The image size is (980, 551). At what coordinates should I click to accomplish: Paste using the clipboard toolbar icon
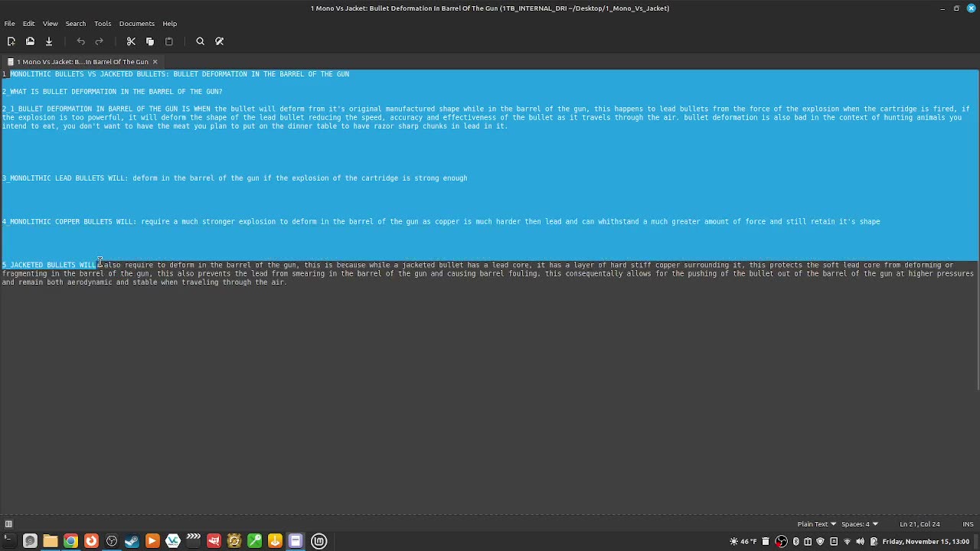coord(169,41)
